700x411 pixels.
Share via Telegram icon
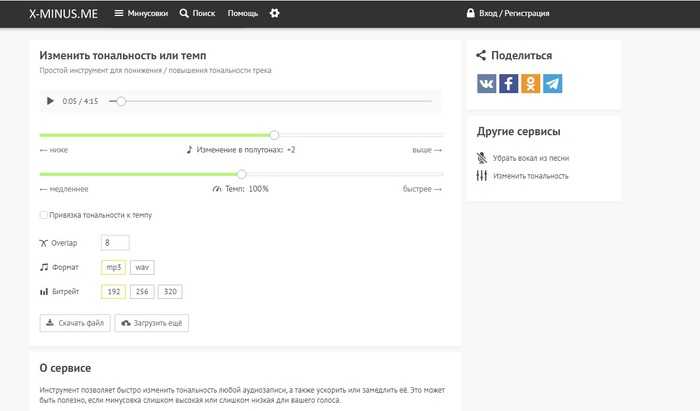[x=553, y=83]
